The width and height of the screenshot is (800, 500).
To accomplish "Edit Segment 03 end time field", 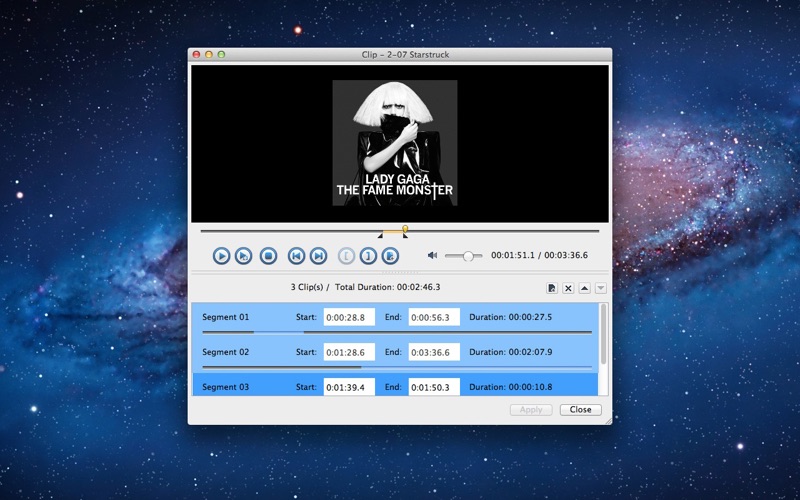I will pyautogui.click(x=434, y=387).
